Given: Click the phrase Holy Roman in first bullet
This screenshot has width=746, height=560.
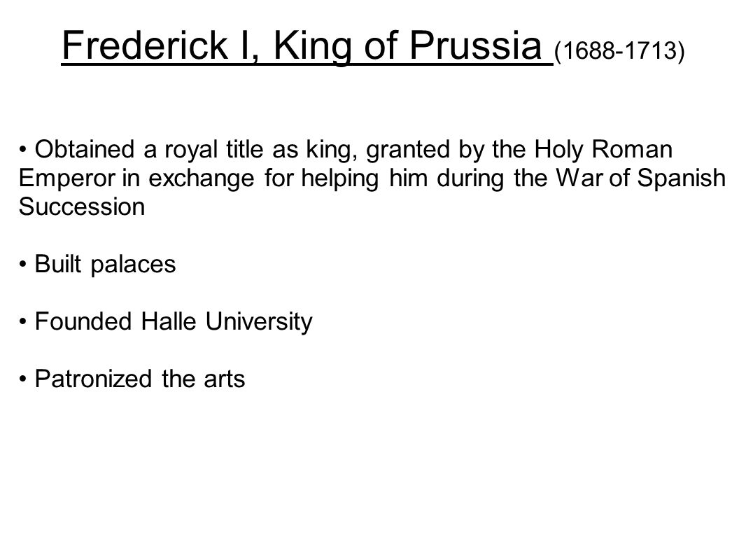Looking at the screenshot, I should pyautogui.click(x=603, y=149).
